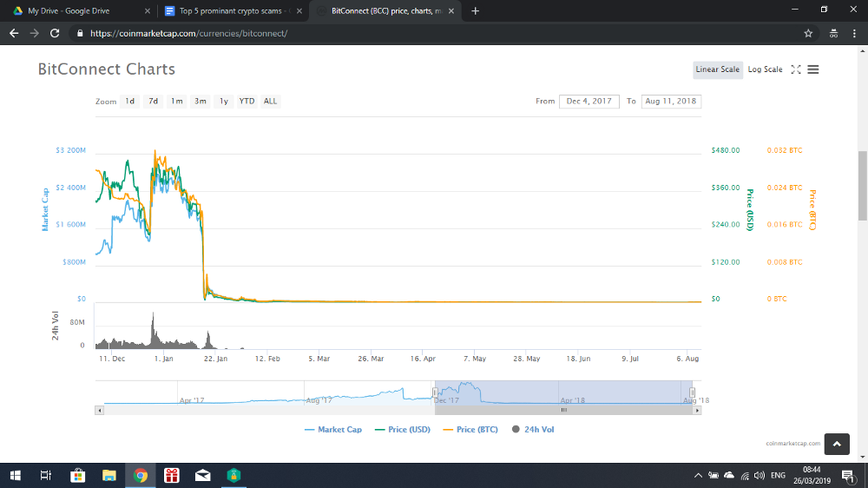The width and height of the screenshot is (868, 488).
Task: Set zoom range to 3m
Action: pyautogui.click(x=201, y=102)
